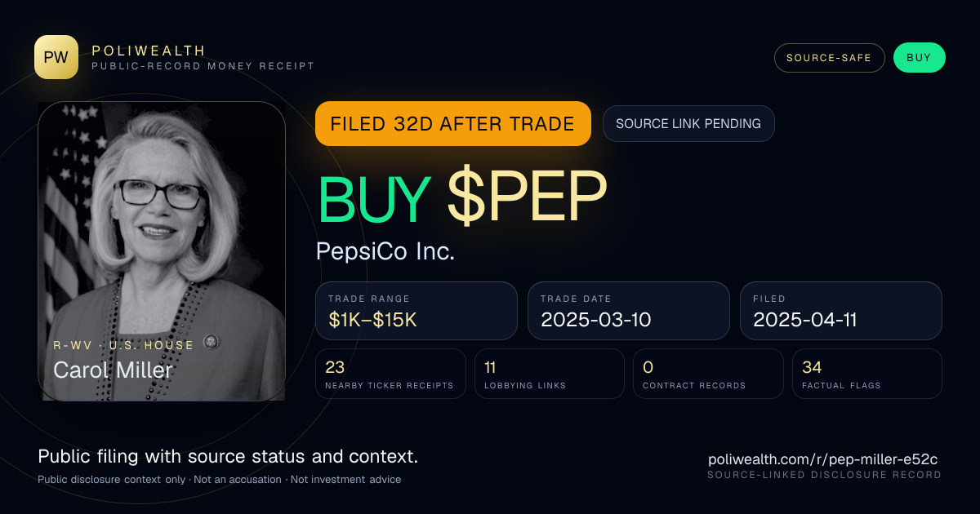Open the 0 Contract Records card
980x514 pixels.
708,374
